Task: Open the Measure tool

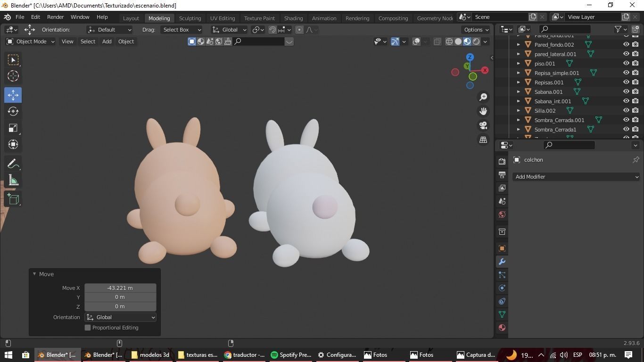Action: click(x=13, y=180)
